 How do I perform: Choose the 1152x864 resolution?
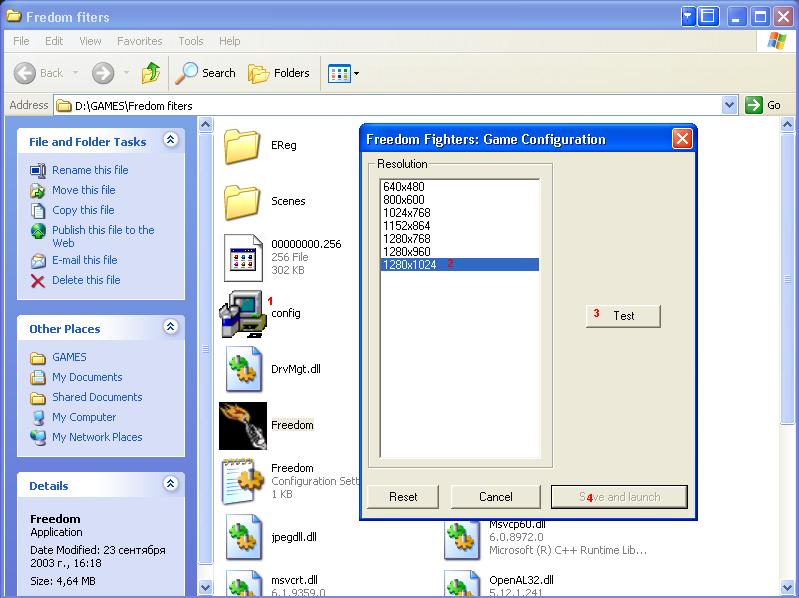click(460, 226)
